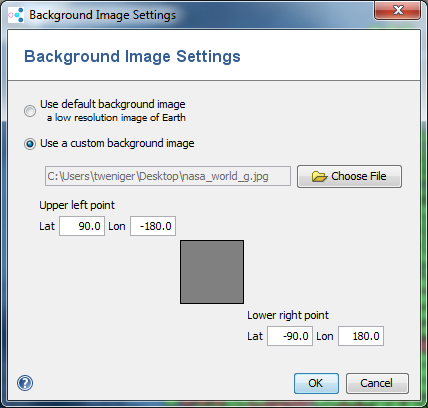Click the nasa_world_g.jpg file path field
The image size is (428, 408).
coord(168,176)
